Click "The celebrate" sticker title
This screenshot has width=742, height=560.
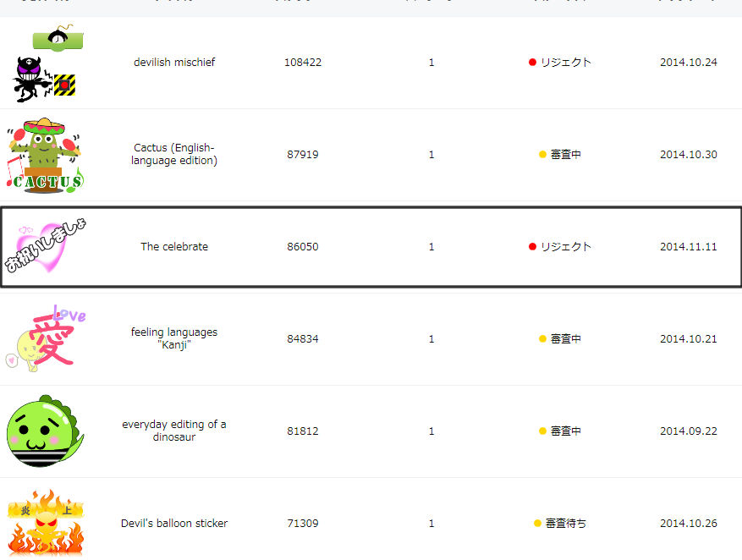pos(174,247)
